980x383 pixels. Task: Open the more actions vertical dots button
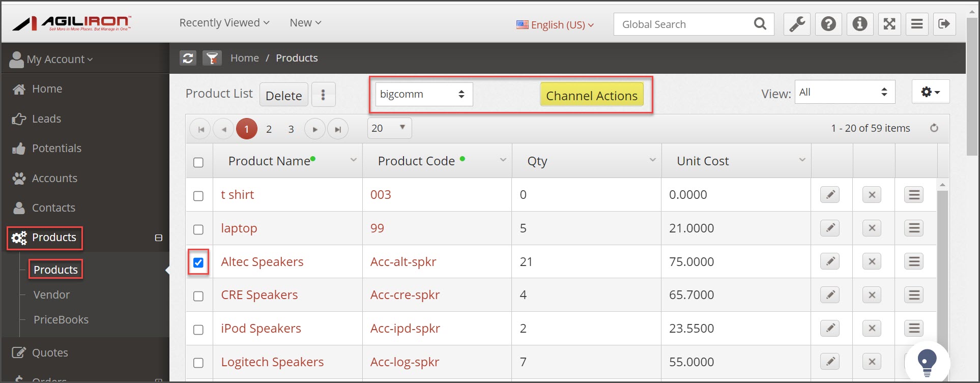point(323,95)
